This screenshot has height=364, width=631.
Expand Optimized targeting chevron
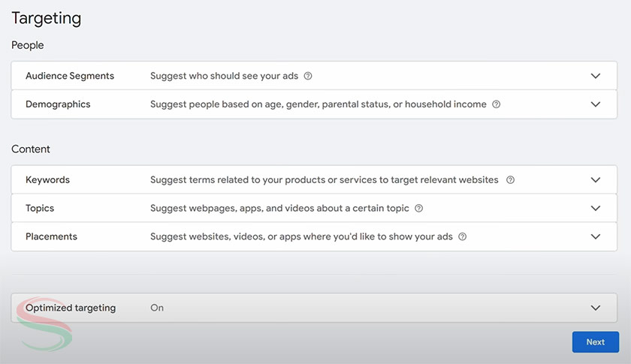(x=596, y=308)
